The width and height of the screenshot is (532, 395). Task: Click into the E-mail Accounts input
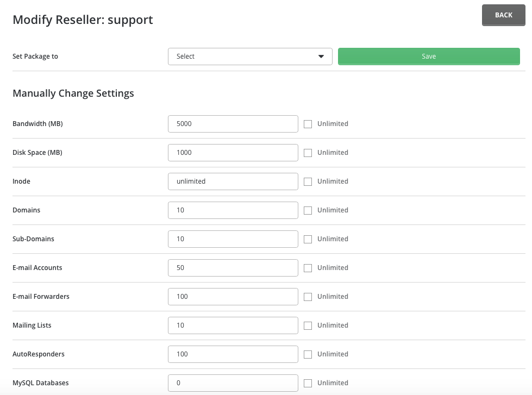click(x=233, y=268)
